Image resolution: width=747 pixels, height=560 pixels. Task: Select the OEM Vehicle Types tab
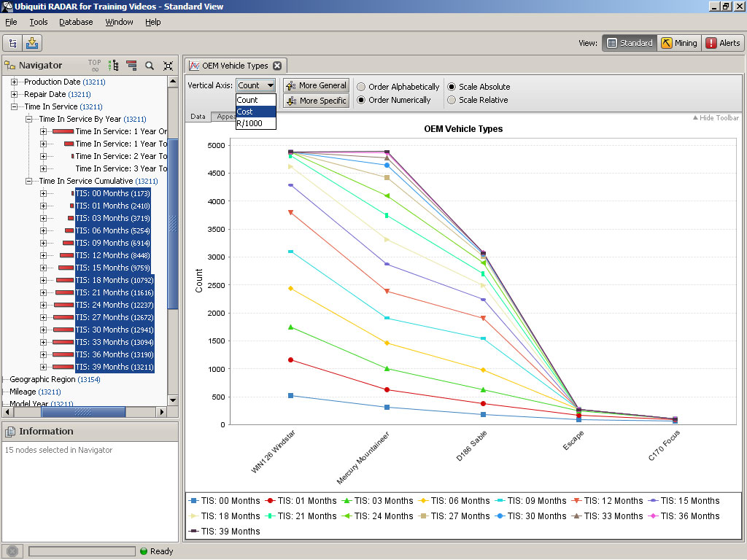click(x=236, y=66)
